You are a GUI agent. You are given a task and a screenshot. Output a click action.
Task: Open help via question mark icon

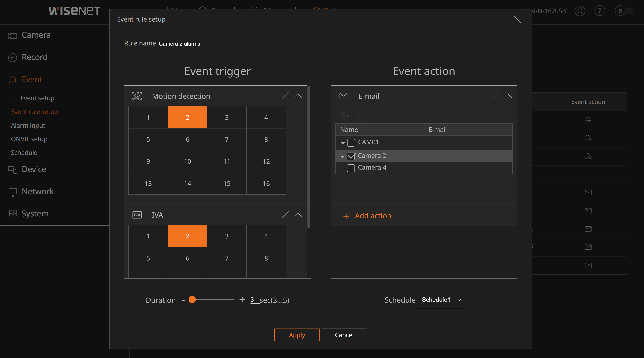[600, 11]
